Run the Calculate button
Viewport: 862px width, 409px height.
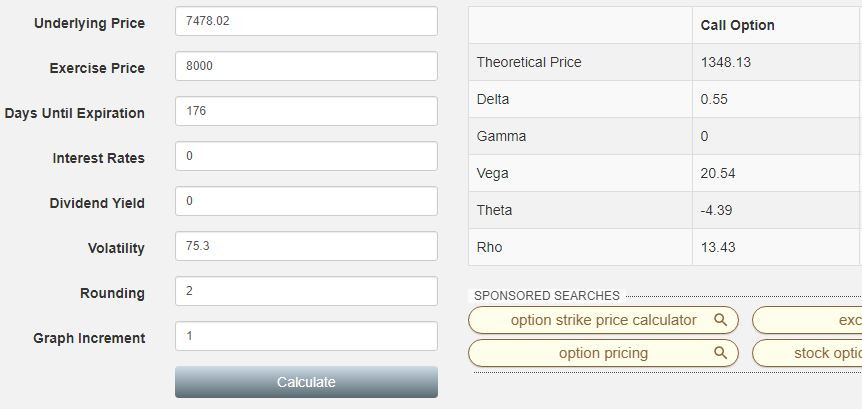[306, 382]
